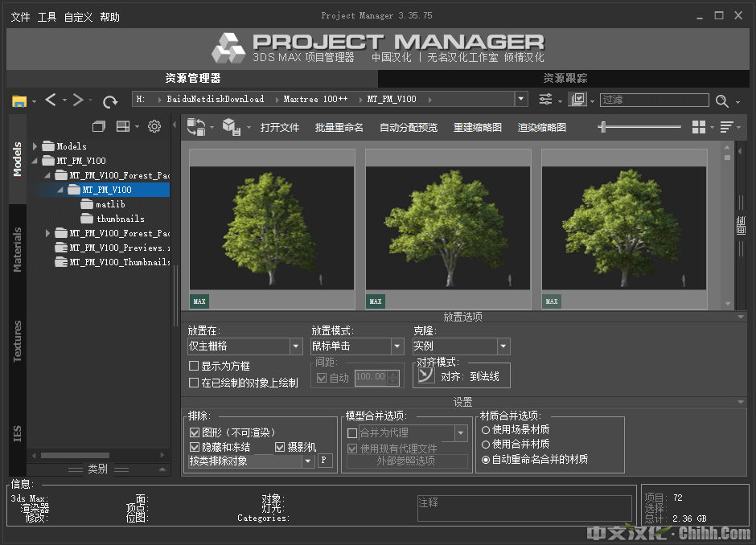Image resolution: width=756 pixels, height=545 pixels.
Task: Click the filter sliders icon
Action: pos(546,100)
